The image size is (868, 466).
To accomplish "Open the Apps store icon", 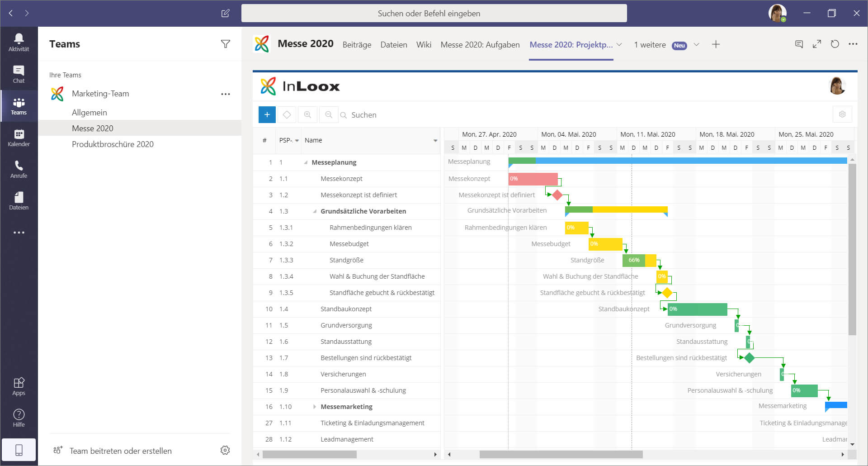I will point(19,386).
